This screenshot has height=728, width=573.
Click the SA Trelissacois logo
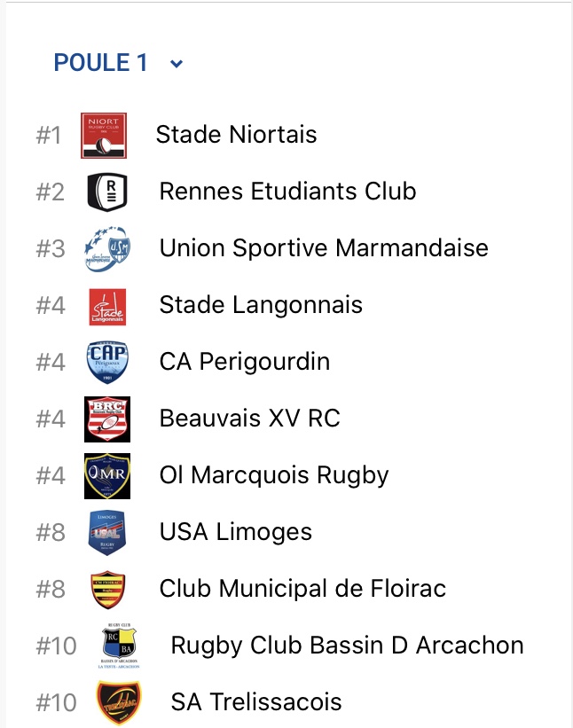point(119,702)
